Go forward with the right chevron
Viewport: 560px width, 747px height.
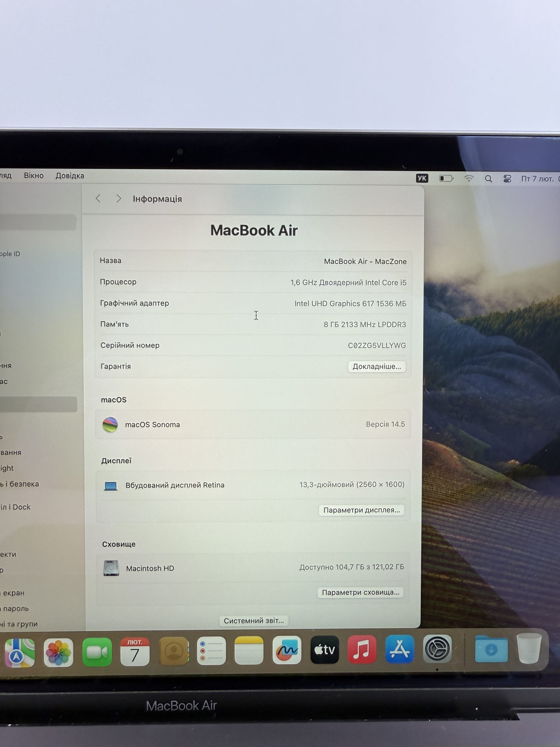pyautogui.click(x=118, y=199)
